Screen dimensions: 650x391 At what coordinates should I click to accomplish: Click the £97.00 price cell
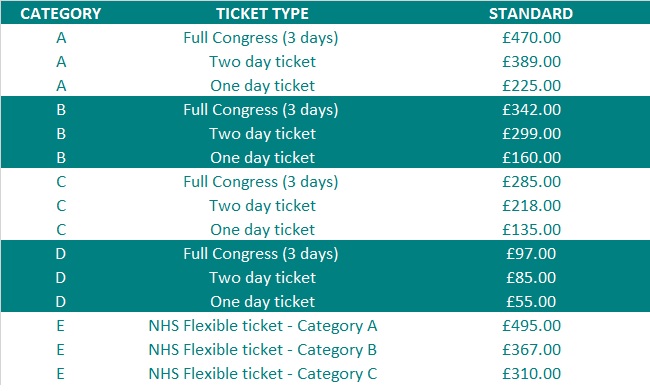click(531, 254)
